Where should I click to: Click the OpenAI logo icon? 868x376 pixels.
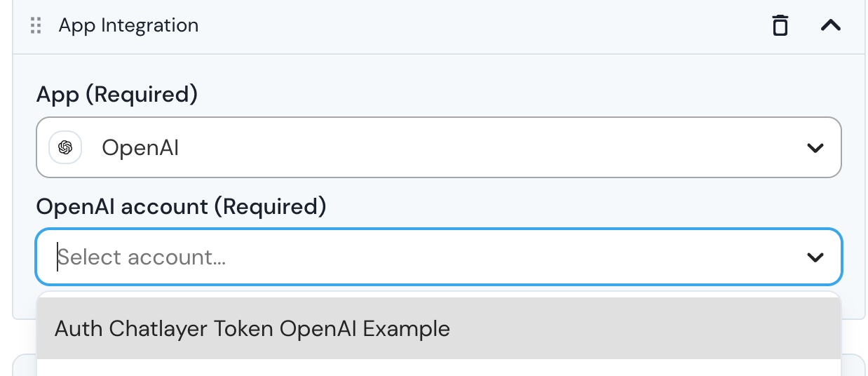pyautogui.click(x=65, y=147)
